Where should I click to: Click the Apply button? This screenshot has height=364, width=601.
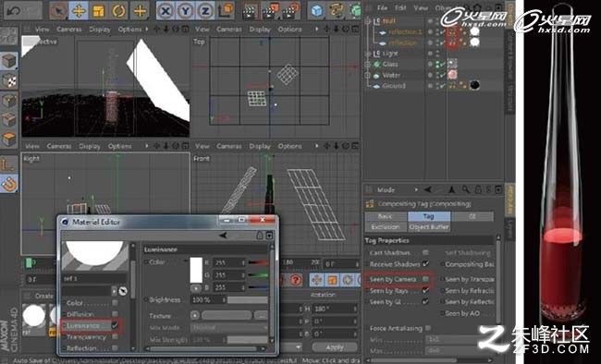334,347
